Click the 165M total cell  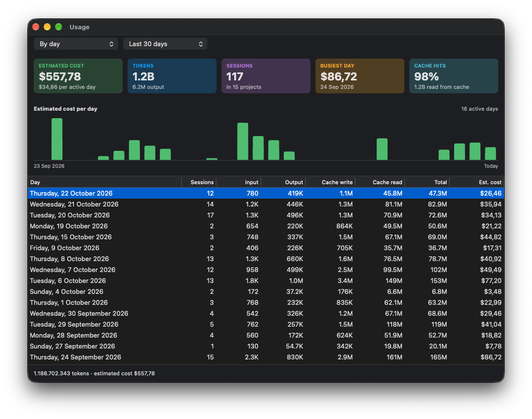(x=439, y=357)
